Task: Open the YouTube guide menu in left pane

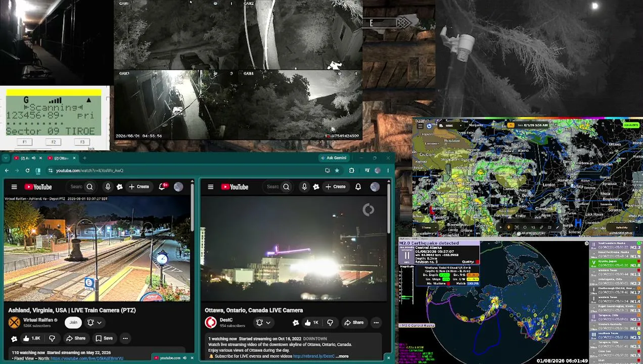Action: click(x=14, y=187)
